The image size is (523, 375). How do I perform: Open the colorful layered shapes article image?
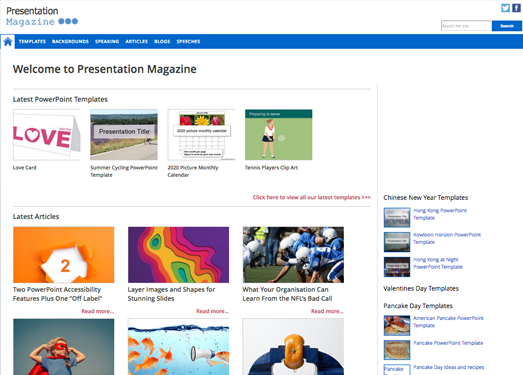point(178,255)
